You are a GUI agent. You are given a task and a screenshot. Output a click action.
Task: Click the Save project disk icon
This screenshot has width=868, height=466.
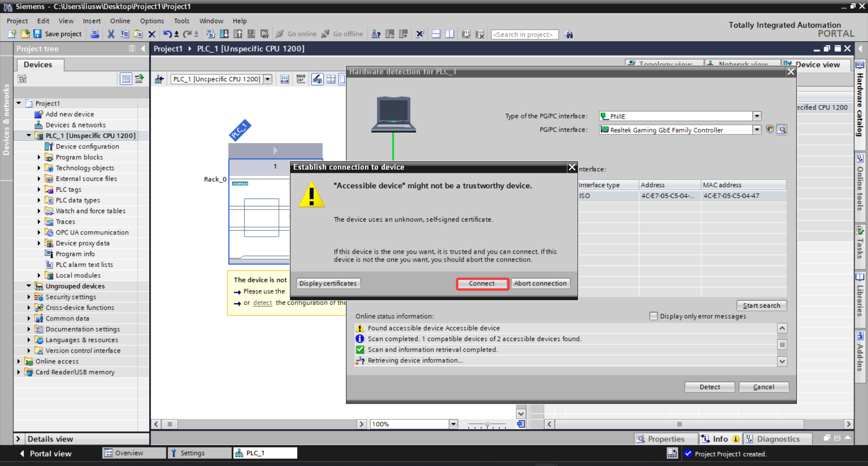tap(38, 34)
